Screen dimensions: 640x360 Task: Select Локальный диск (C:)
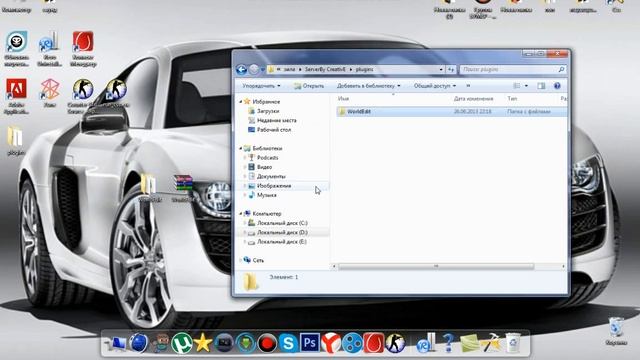pos(282,223)
